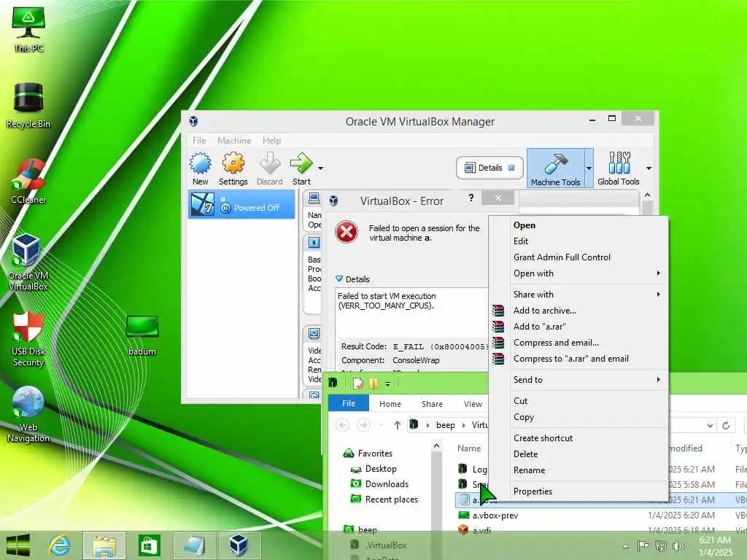Choose Compress and email... option
This screenshot has width=747, height=560.
[579, 343]
